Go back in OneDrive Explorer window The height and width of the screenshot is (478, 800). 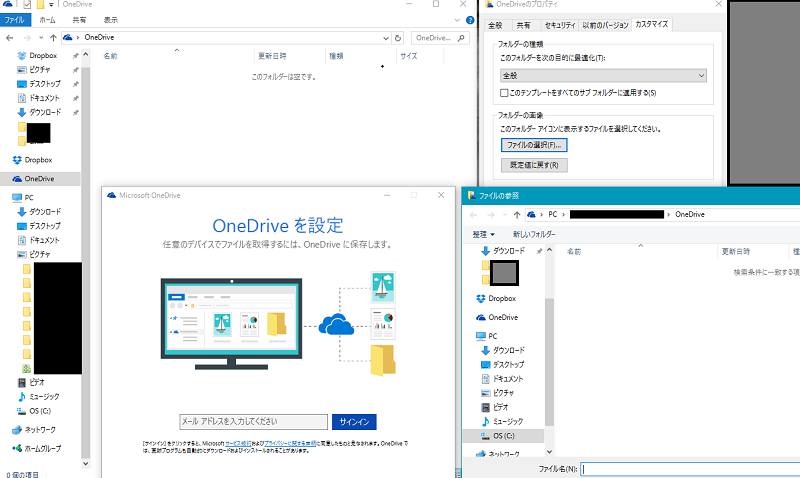click(10, 38)
